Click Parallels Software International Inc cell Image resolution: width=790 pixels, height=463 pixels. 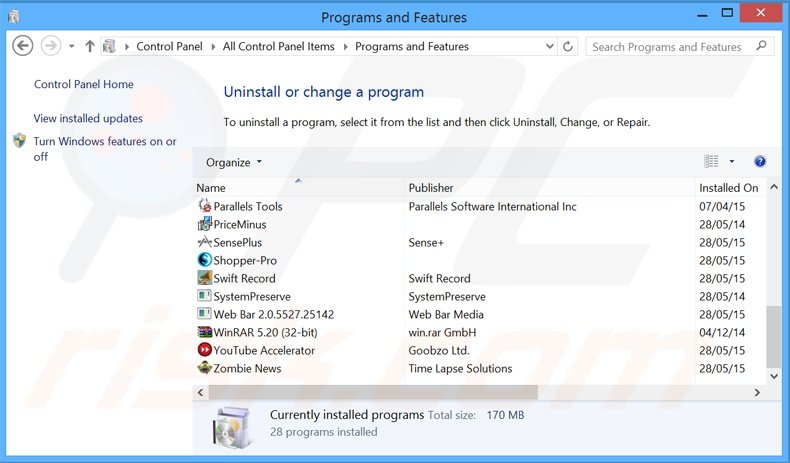click(x=492, y=207)
